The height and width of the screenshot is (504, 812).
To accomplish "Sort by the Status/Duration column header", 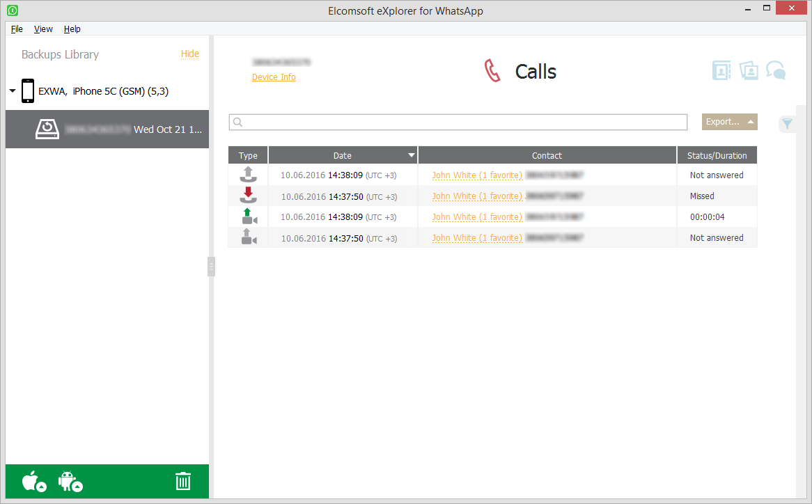I will (x=717, y=155).
